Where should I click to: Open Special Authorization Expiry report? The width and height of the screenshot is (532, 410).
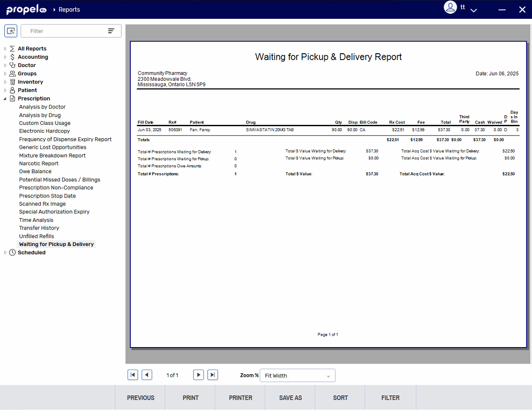pyautogui.click(x=54, y=212)
